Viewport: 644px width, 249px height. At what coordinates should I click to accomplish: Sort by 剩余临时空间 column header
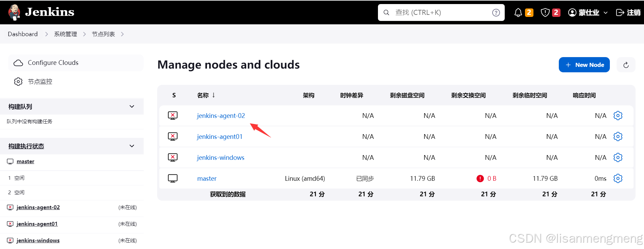tap(530, 95)
